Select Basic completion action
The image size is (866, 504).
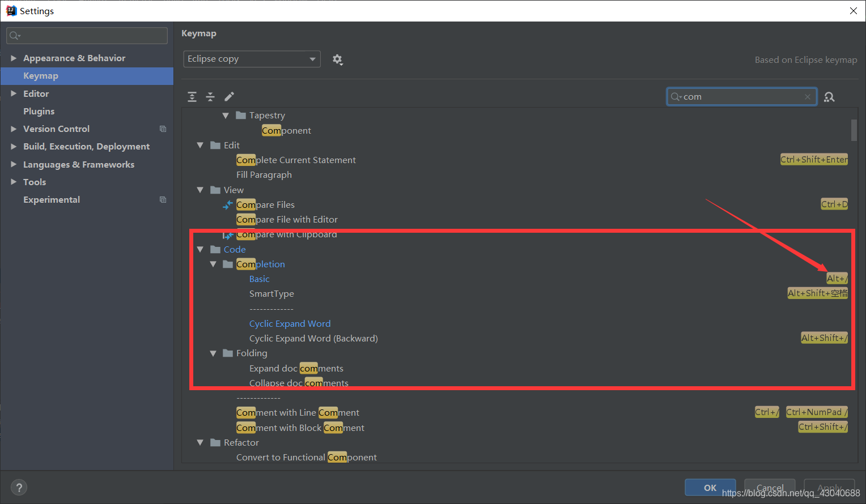260,279
